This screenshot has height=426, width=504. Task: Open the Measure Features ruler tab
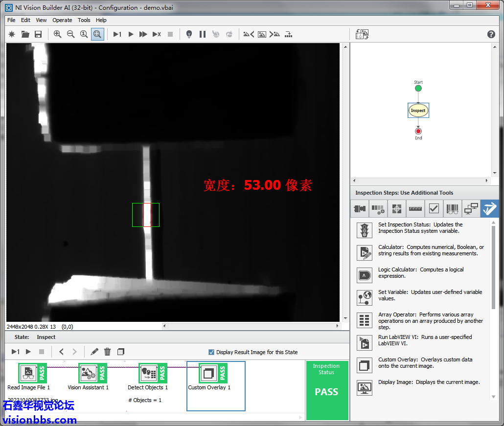coord(415,209)
